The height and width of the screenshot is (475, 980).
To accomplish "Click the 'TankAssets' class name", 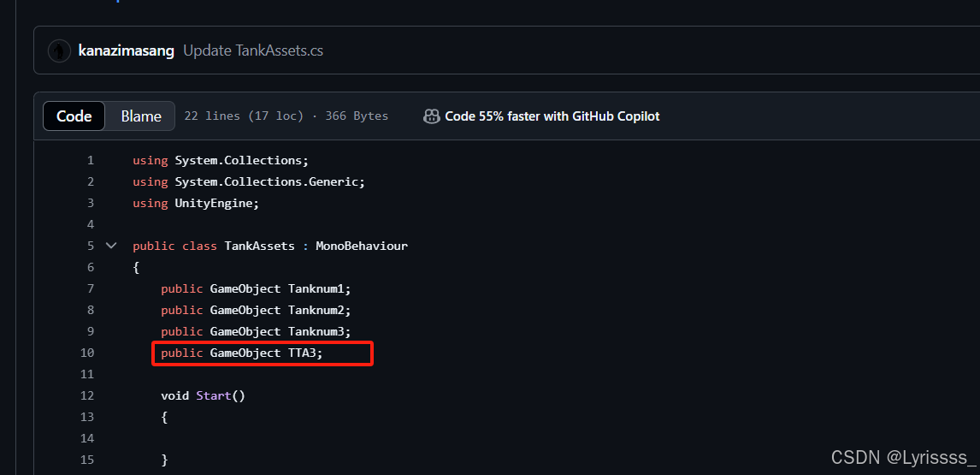I will click(x=259, y=246).
